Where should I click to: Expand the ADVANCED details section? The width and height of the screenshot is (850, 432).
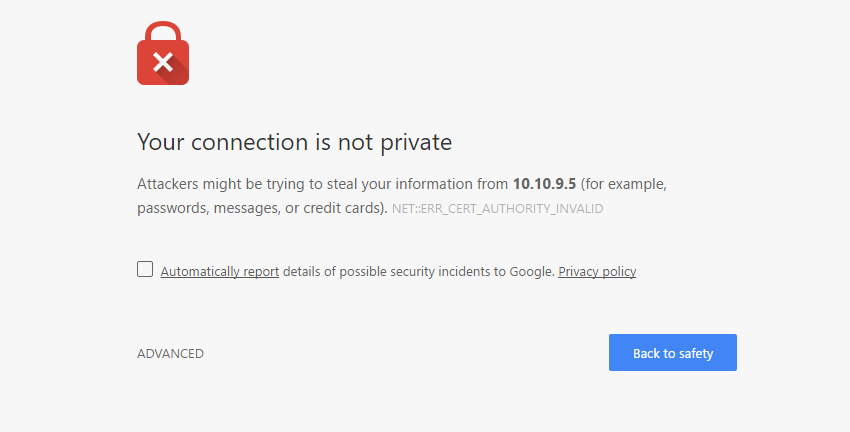170,353
